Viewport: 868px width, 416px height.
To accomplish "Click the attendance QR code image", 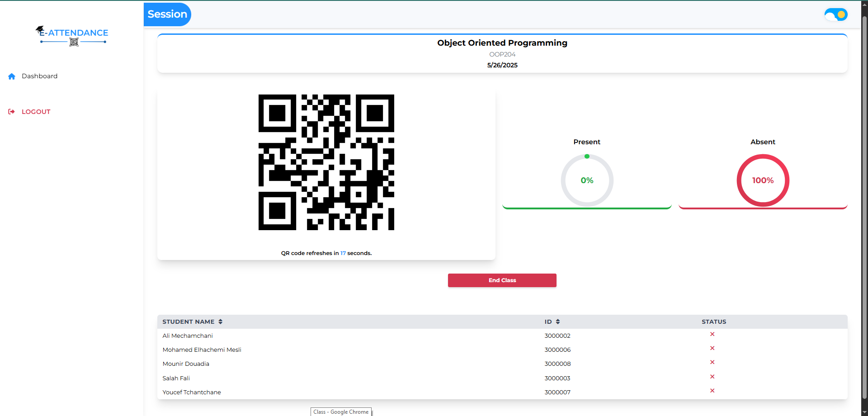I will click(326, 162).
